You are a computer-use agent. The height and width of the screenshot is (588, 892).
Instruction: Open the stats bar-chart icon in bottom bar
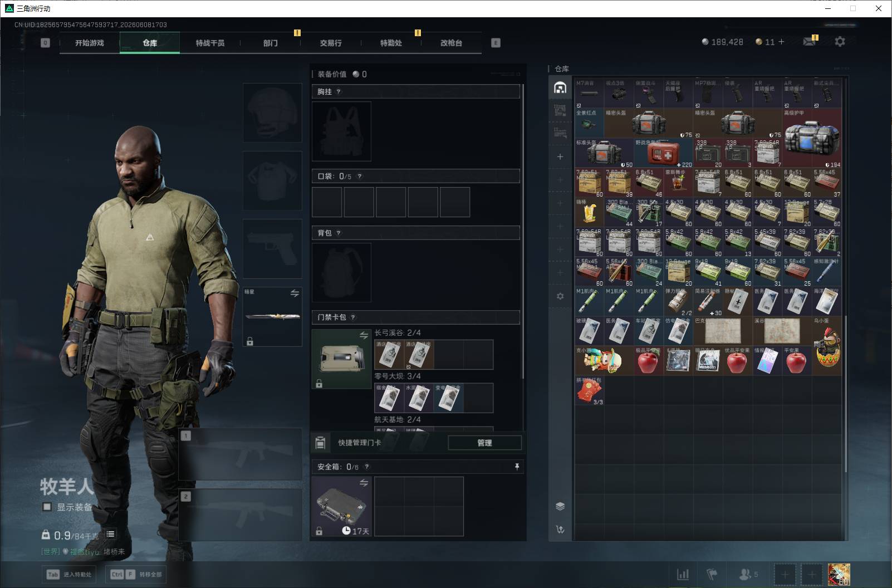(x=683, y=574)
